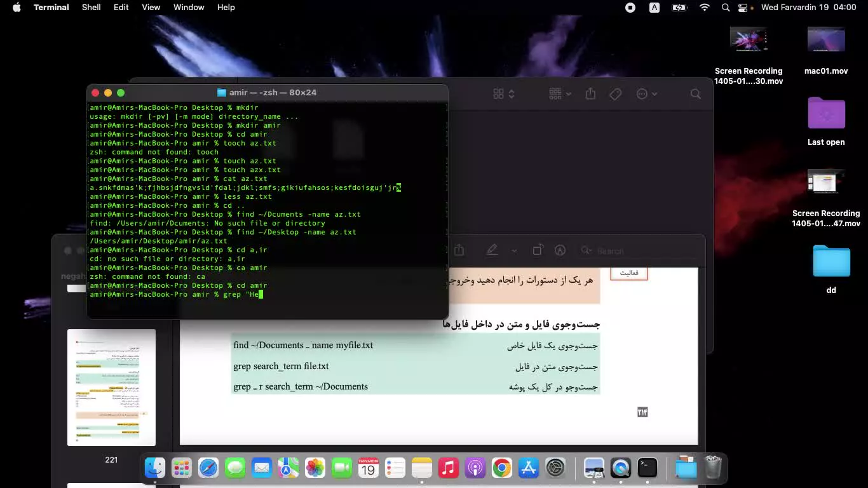The width and height of the screenshot is (868, 488).
Task: Open the Mail app in Dock
Action: tap(262, 468)
